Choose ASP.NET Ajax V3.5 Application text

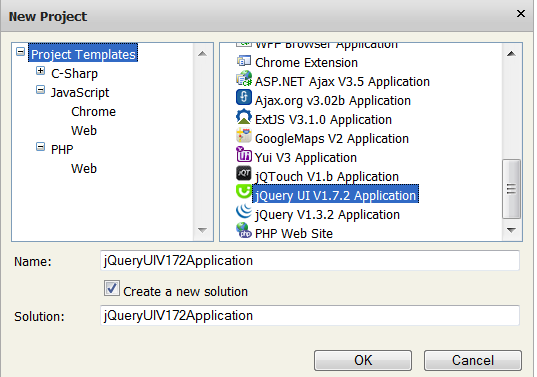tap(342, 81)
